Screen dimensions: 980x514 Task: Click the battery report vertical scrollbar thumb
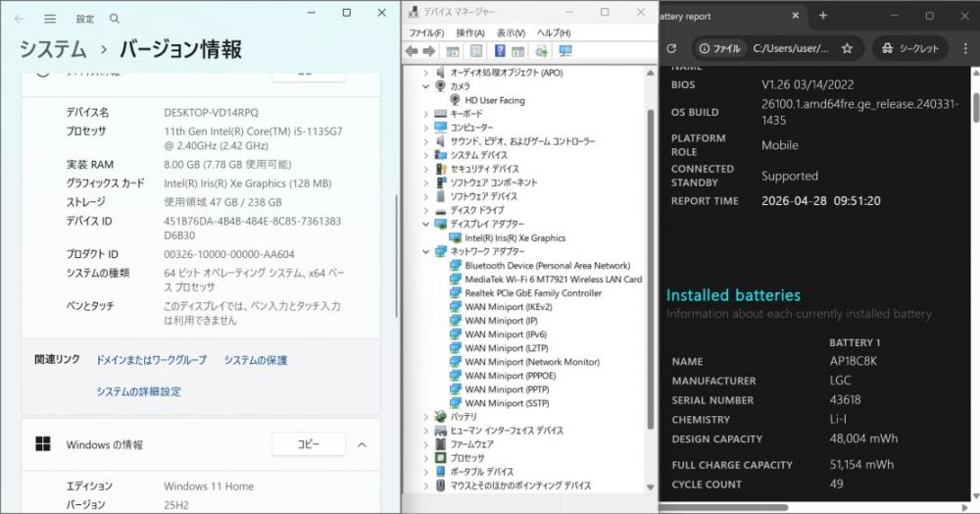[976, 109]
